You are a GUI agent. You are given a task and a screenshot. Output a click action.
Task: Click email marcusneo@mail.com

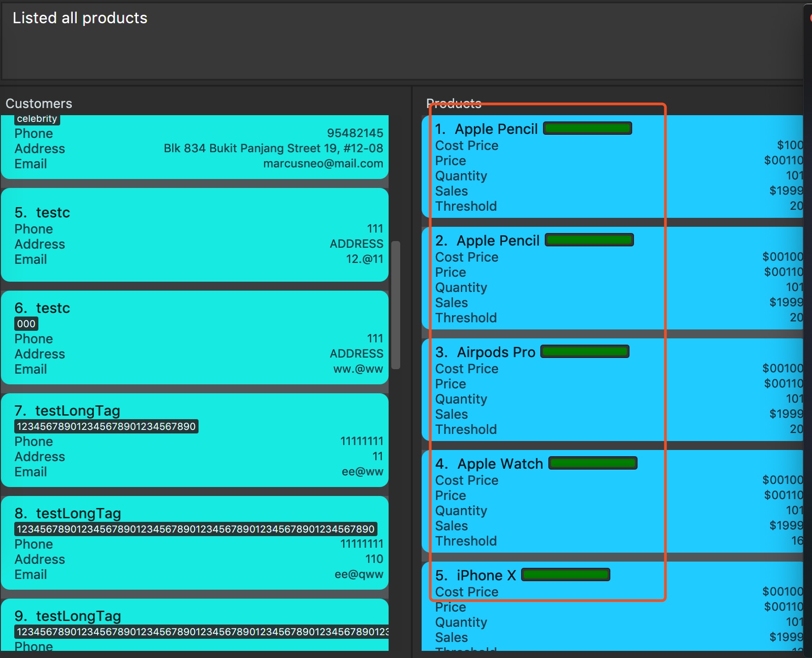coord(323,163)
